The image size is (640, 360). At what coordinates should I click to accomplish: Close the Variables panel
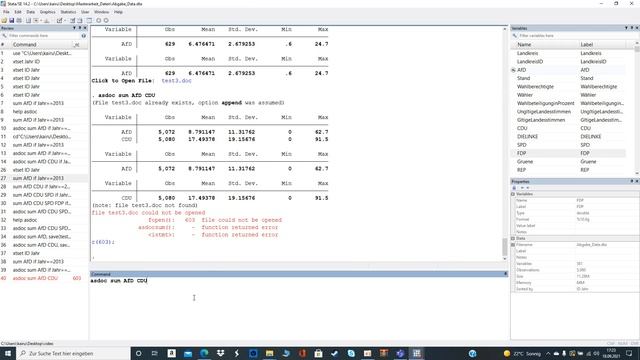pyautogui.click(x=637, y=28)
